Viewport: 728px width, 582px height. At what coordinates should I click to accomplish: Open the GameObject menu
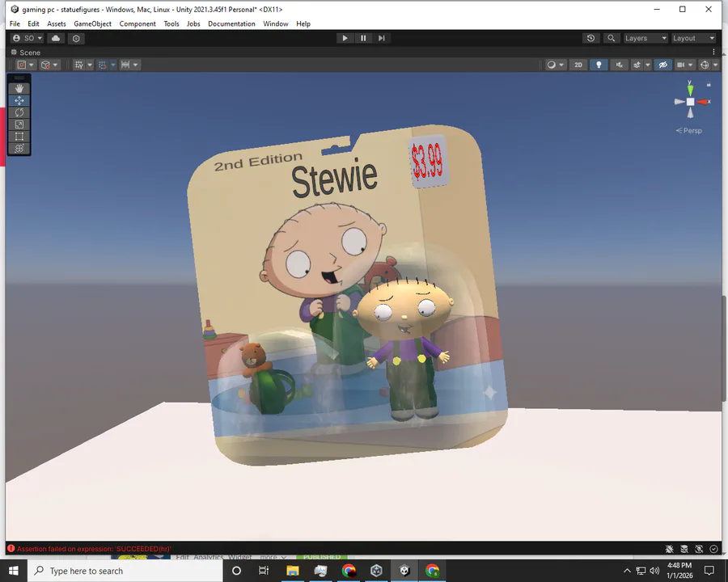(x=92, y=23)
